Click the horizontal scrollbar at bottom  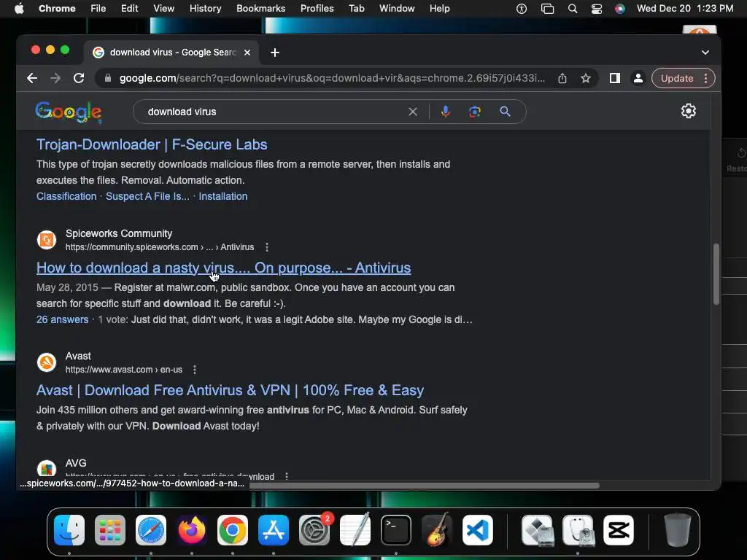pyautogui.click(x=424, y=485)
